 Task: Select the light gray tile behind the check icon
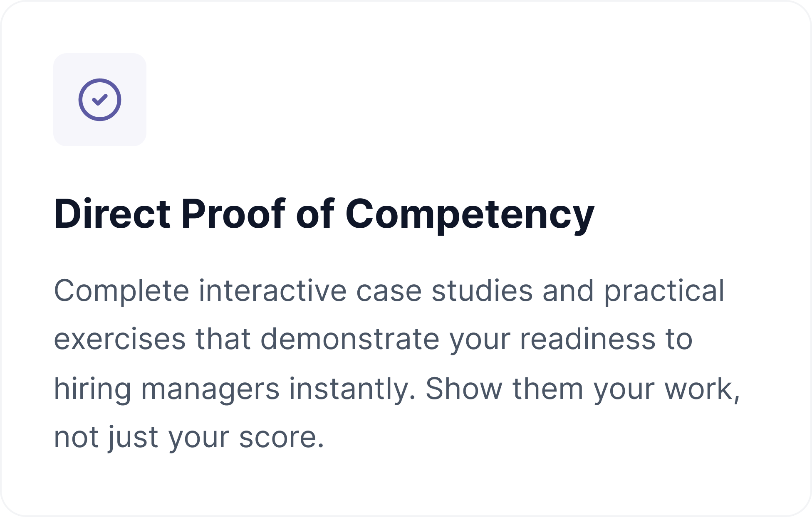[100, 100]
